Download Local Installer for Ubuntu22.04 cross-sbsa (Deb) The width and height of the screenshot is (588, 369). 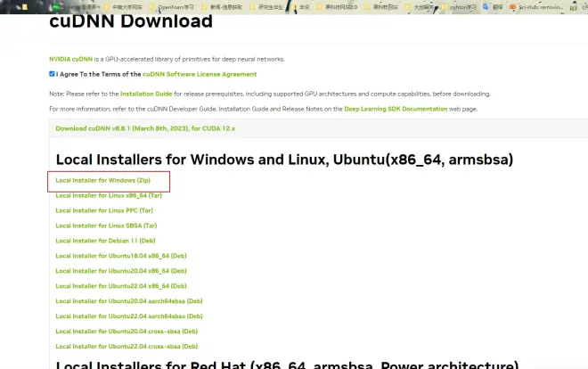[x=127, y=347]
